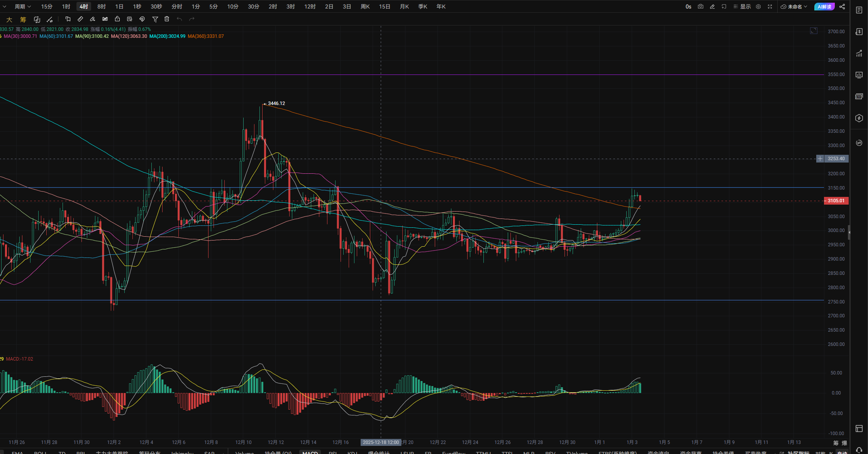The width and height of the screenshot is (868, 454).
Task: Open the 显示 display options menu
Action: (x=742, y=7)
